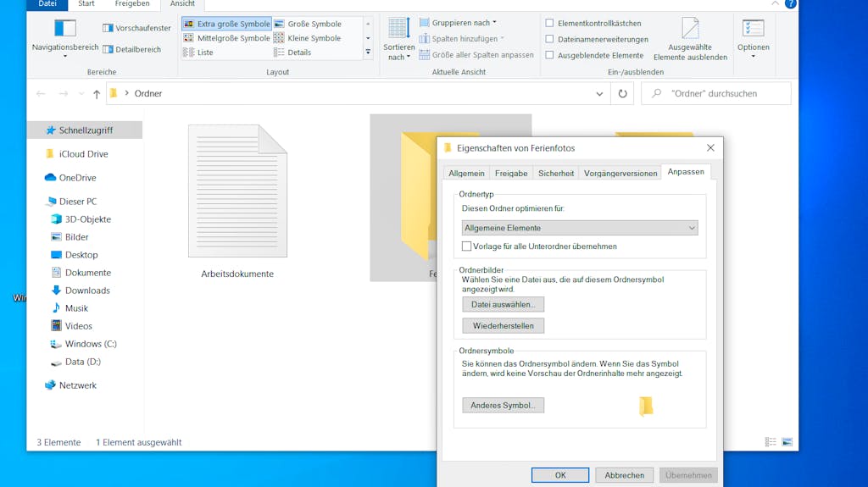Open the Start ribbon tab

coord(86,4)
